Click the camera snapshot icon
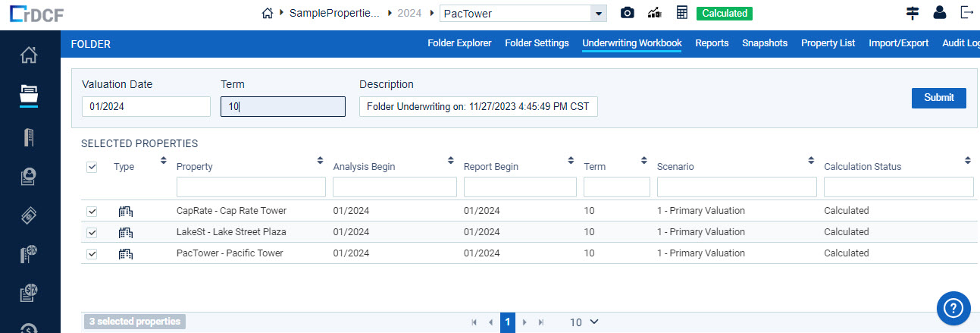The image size is (980, 333). pos(628,14)
